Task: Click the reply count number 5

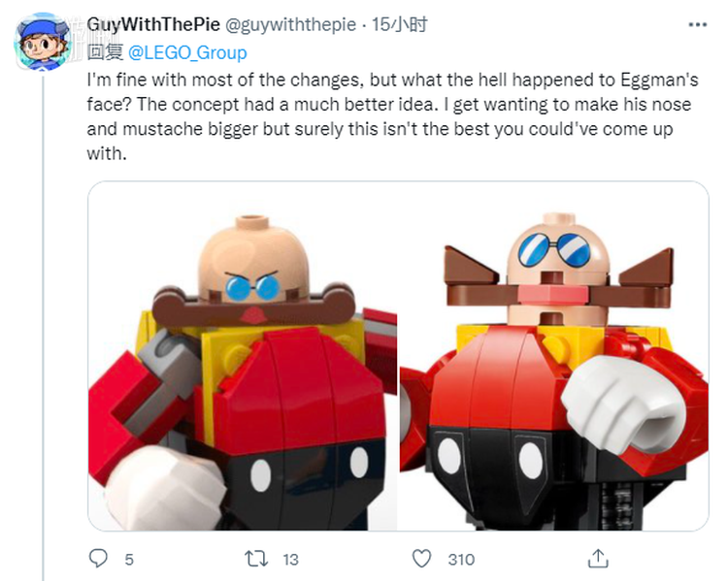Action: [129, 559]
